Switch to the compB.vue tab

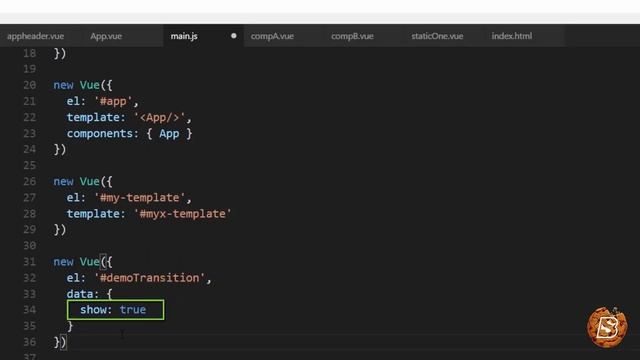pyautogui.click(x=352, y=36)
